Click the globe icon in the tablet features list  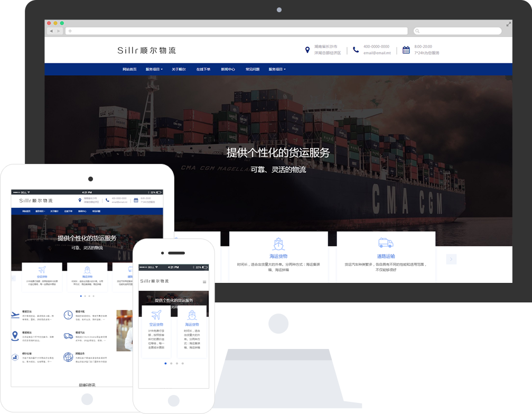[x=68, y=357]
